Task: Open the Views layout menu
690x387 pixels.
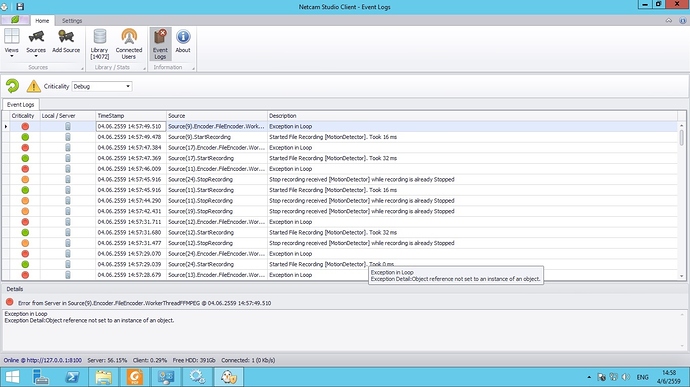Action: point(11,43)
